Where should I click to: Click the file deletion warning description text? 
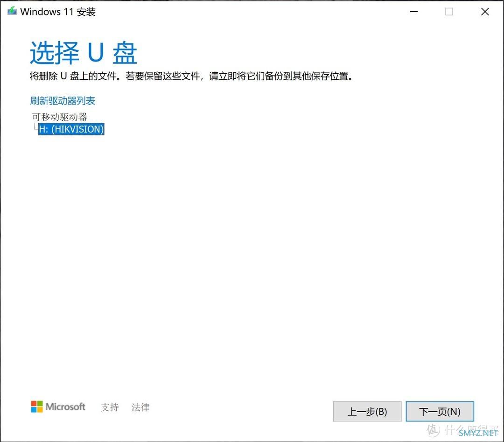[191, 76]
